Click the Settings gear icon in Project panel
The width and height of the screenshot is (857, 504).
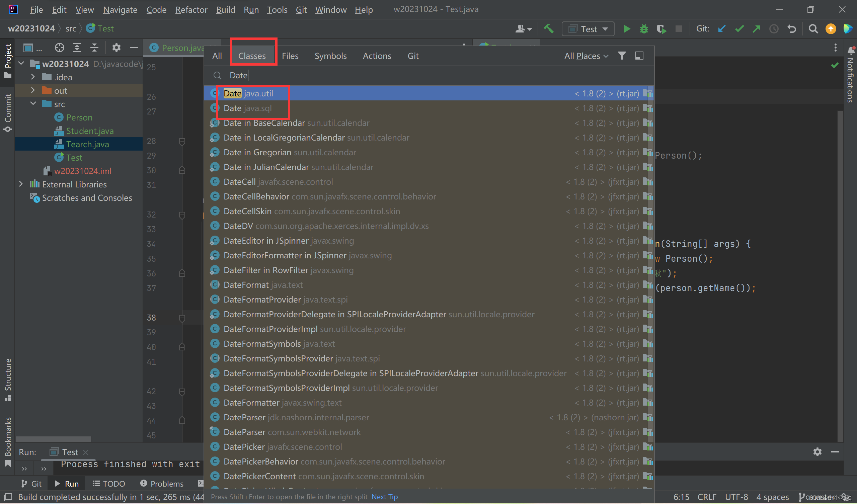coord(116,48)
